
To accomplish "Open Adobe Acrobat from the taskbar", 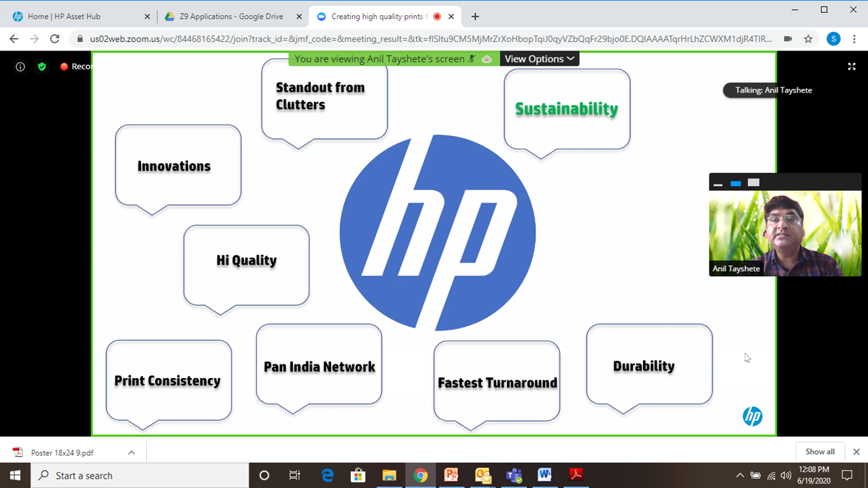I will 576,475.
